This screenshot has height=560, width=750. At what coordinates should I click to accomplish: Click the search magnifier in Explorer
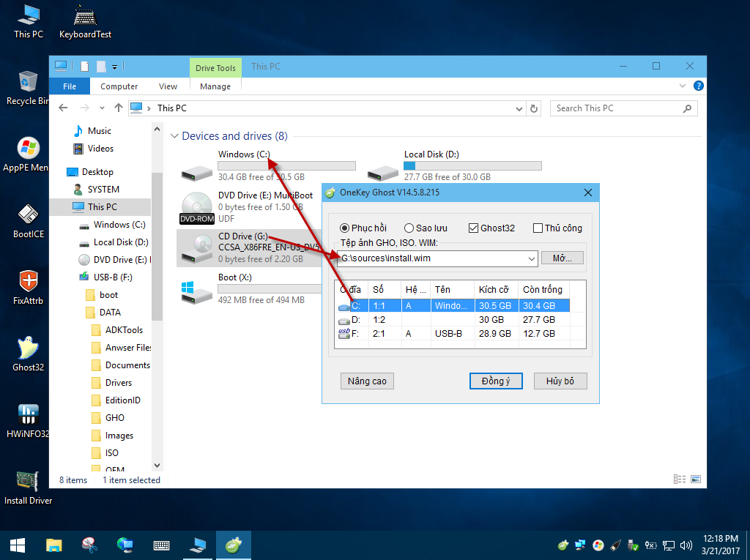tap(687, 108)
